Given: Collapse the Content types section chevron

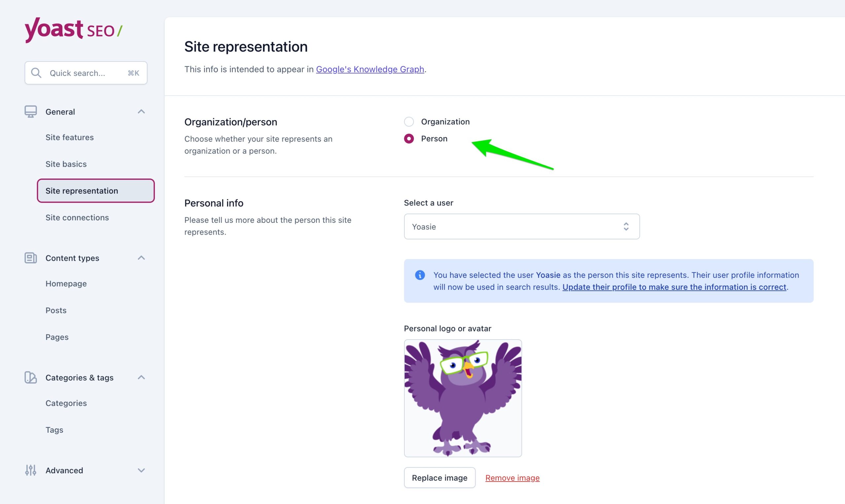Looking at the screenshot, I should click(x=141, y=258).
